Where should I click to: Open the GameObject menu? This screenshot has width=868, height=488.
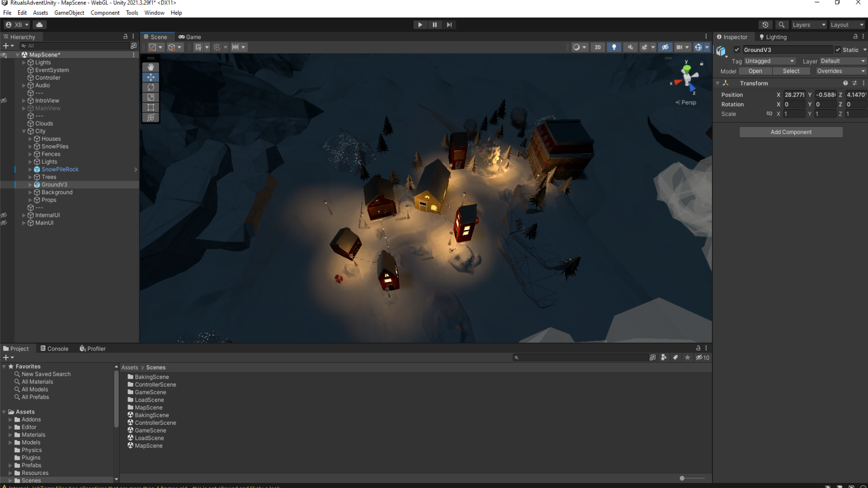[x=69, y=13]
